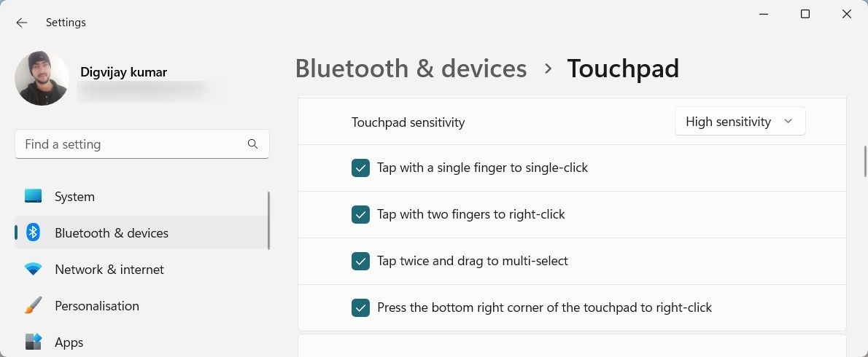
Task: Go to Personalisation settings
Action: tap(96, 306)
